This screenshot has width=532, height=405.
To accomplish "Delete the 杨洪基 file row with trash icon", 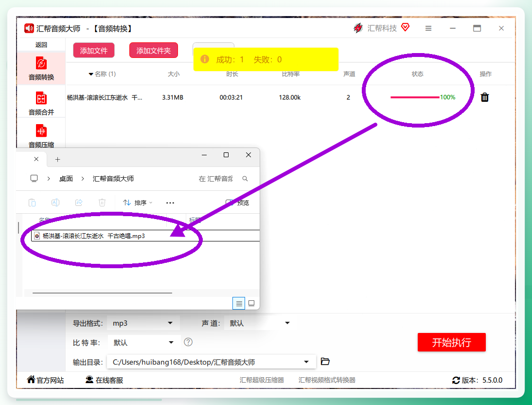I will pyautogui.click(x=485, y=97).
